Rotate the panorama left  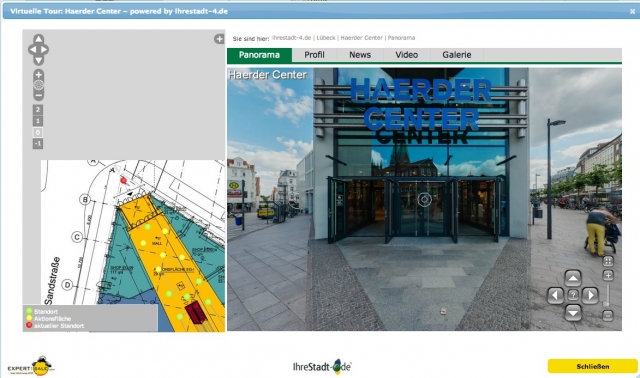pyautogui.click(x=555, y=295)
